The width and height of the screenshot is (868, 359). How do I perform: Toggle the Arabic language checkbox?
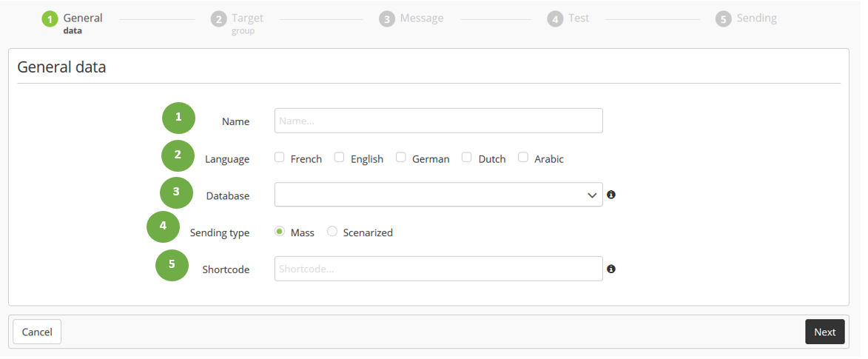(523, 157)
